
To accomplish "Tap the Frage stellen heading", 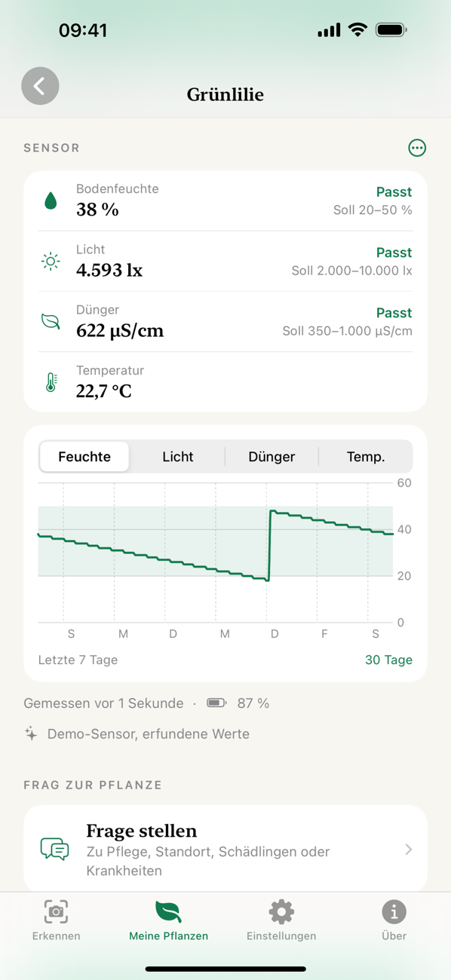I will [142, 831].
